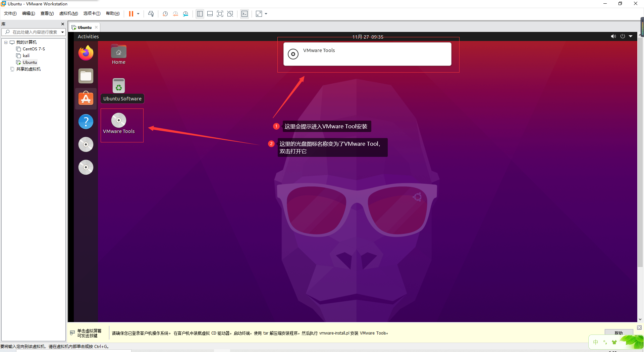Click the IME punctuation toggle icon
The image size is (644, 352).
tap(605, 342)
